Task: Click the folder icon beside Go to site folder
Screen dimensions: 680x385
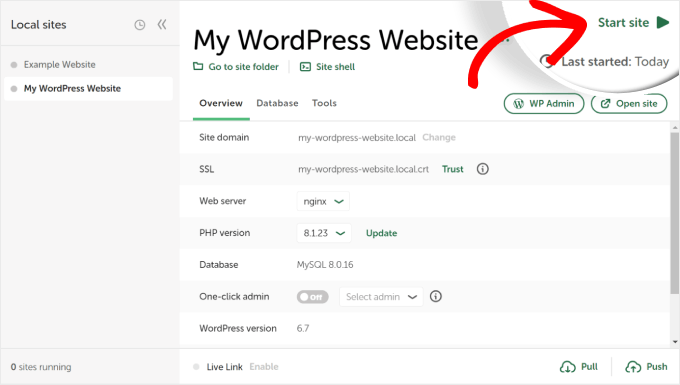Action: [198, 66]
